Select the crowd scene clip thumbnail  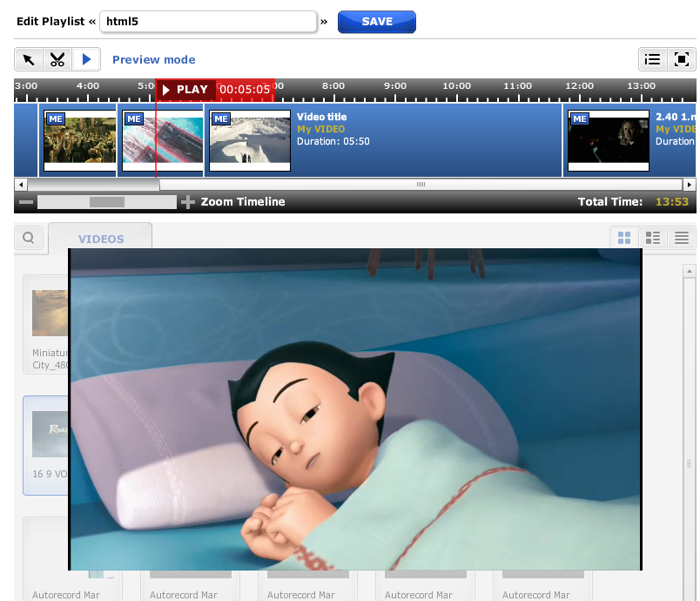(x=80, y=140)
